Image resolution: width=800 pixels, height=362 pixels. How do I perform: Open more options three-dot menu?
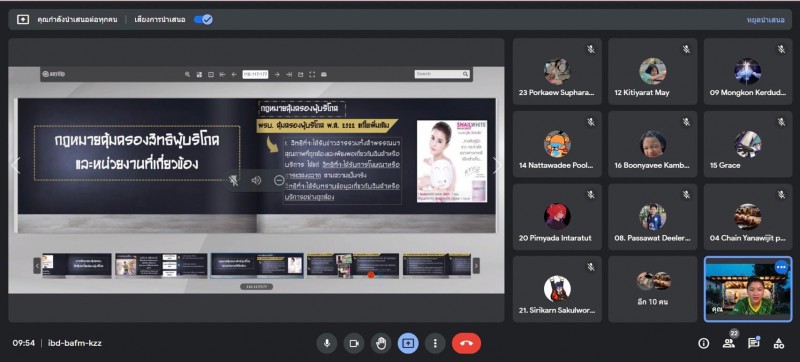[435, 344]
